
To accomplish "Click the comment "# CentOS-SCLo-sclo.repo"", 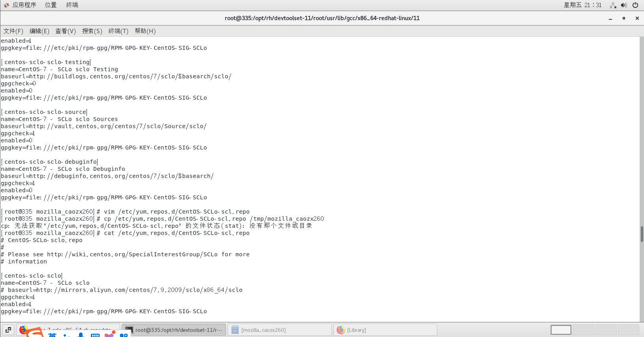I will 41,240.
